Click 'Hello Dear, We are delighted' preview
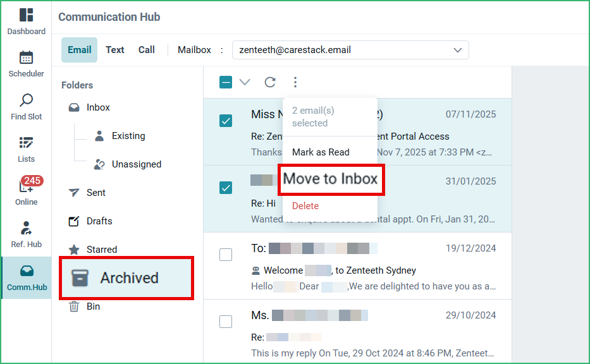This screenshot has height=364, width=590. coord(373,286)
